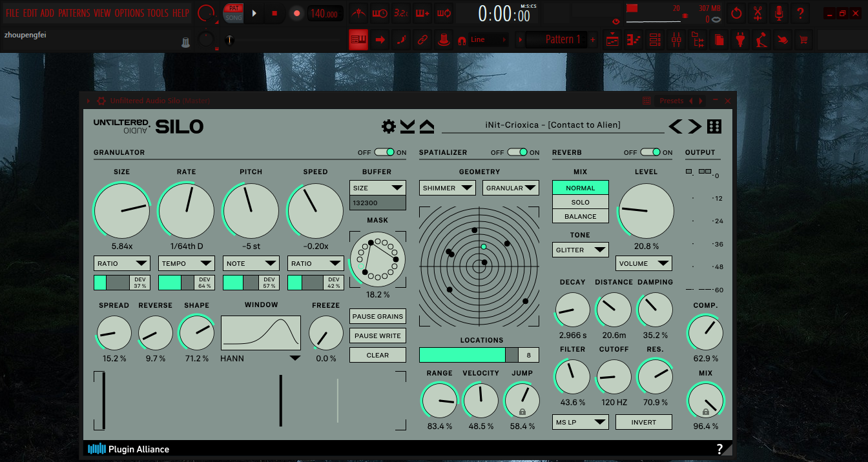Open the Rate TEMPO mode dropdown

tap(187, 263)
